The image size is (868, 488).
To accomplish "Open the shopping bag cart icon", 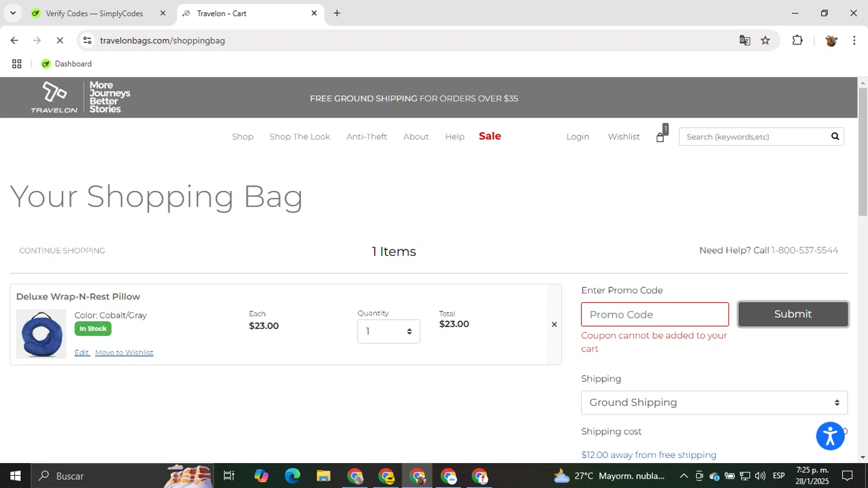I will 661,137.
